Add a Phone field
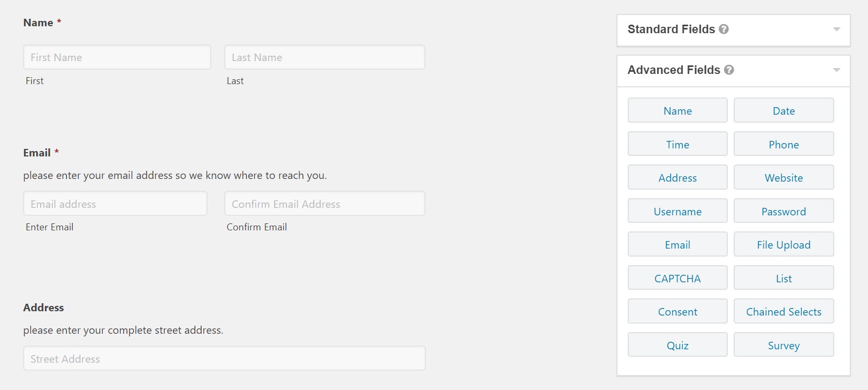This screenshot has height=390, width=868. click(783, 144)
